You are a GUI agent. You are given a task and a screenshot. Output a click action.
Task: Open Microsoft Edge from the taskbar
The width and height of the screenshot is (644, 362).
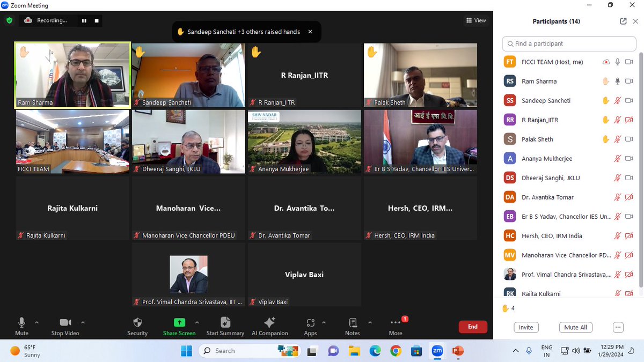pos(375,351)
